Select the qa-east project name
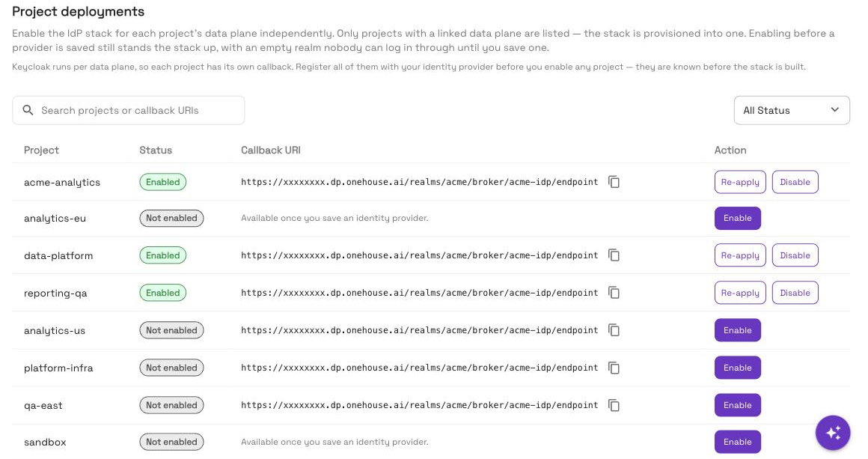Screen dimensions: 868x459 43,405
